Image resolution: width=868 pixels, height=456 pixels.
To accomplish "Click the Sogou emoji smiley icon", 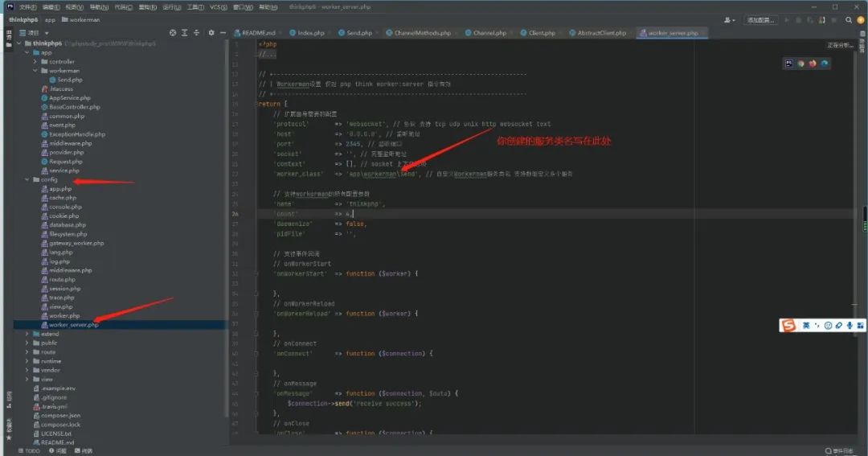I will tap(828, 325).
